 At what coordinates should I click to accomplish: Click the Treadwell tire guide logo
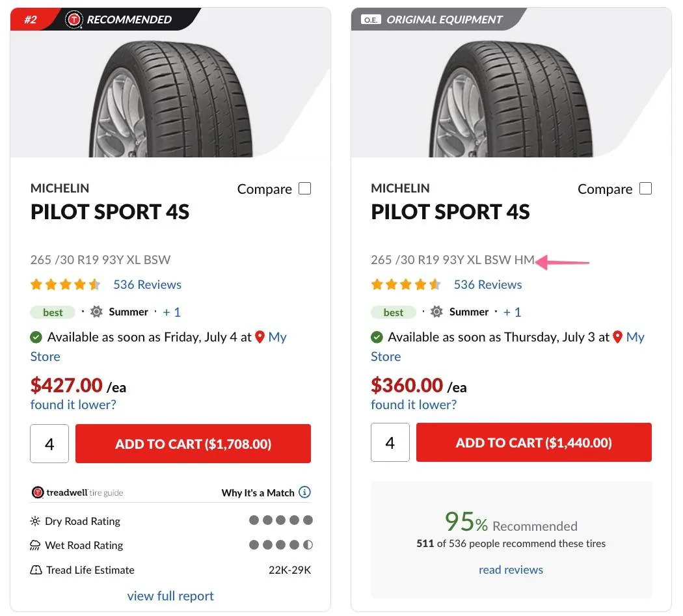(x=77, y=492)
